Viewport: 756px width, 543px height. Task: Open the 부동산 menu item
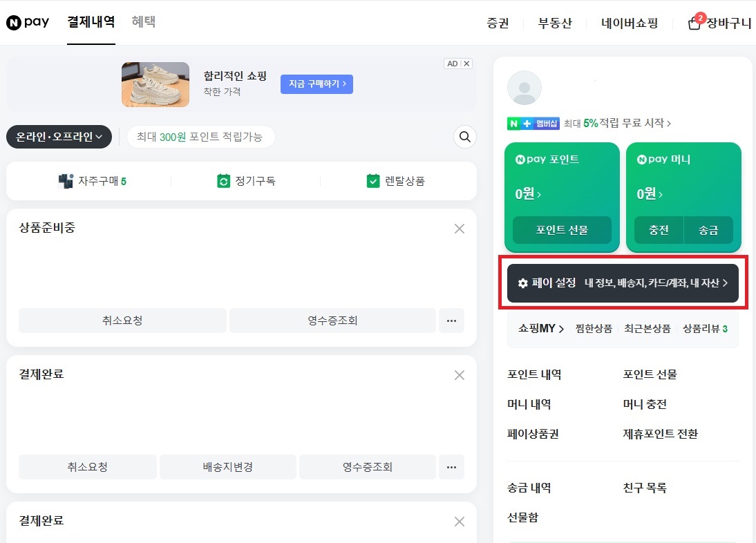click(555, 23)
